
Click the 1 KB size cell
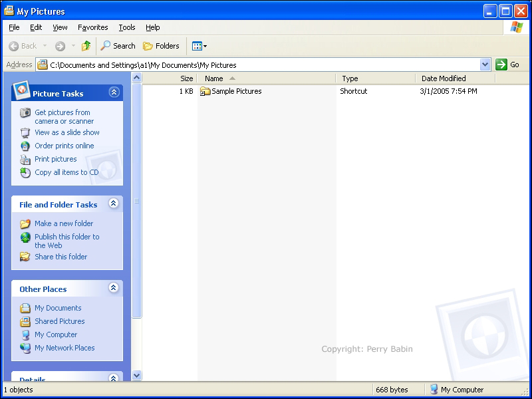point(186,91)
